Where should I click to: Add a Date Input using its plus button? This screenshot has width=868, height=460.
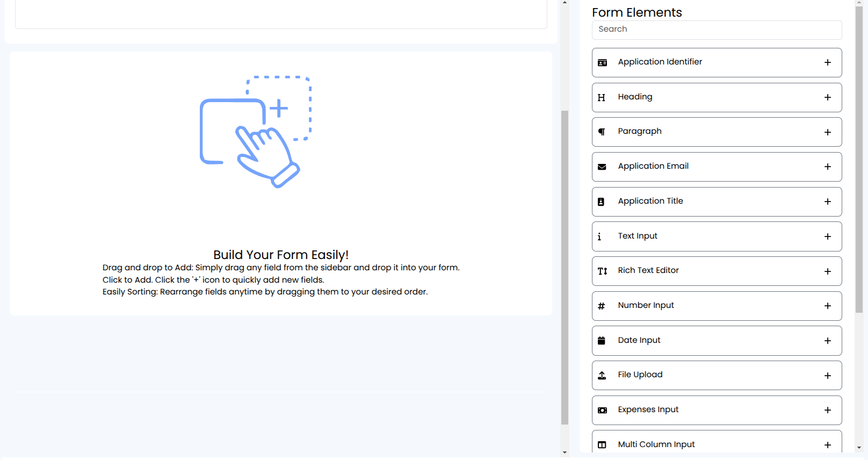pos(827,340)
